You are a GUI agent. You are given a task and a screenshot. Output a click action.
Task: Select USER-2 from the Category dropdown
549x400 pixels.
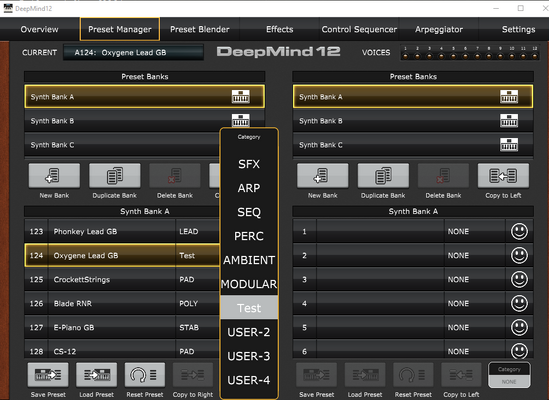click(249, 332)
